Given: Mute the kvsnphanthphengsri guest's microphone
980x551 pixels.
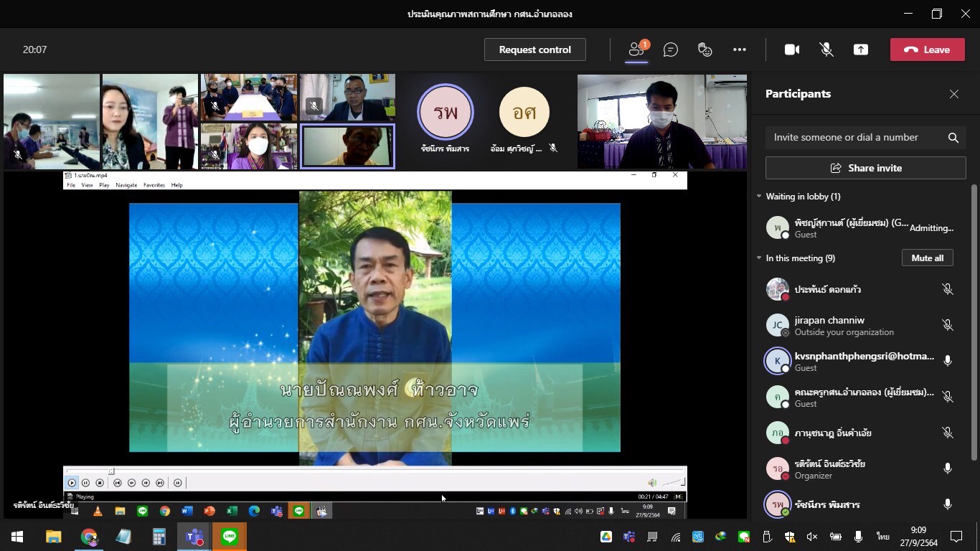Looking at the screenshot, I should (947, 361).
